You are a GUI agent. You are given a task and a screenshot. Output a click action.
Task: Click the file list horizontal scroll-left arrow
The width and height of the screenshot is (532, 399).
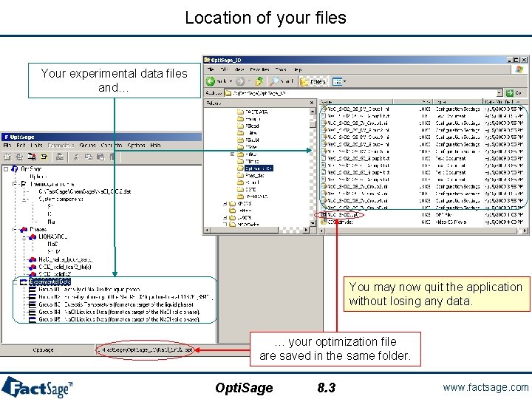[321, 231]
